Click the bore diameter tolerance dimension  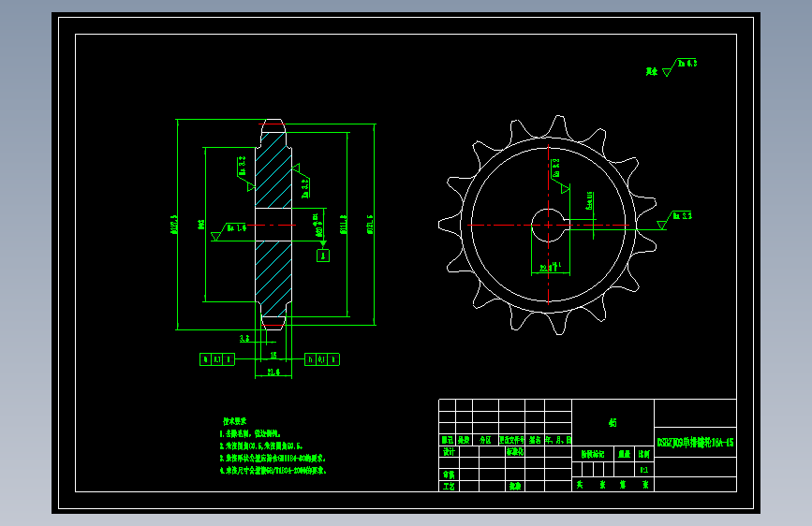tap(317, 226)
